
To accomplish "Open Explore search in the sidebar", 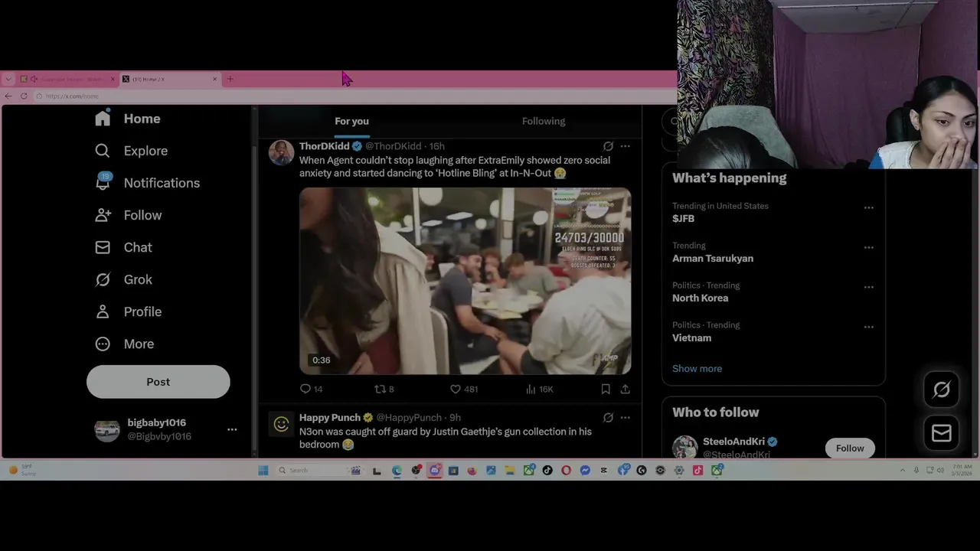I will tap(131, 151).
